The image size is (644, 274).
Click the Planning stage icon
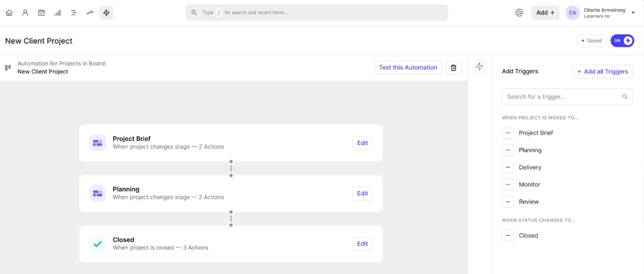pos(98,193)
